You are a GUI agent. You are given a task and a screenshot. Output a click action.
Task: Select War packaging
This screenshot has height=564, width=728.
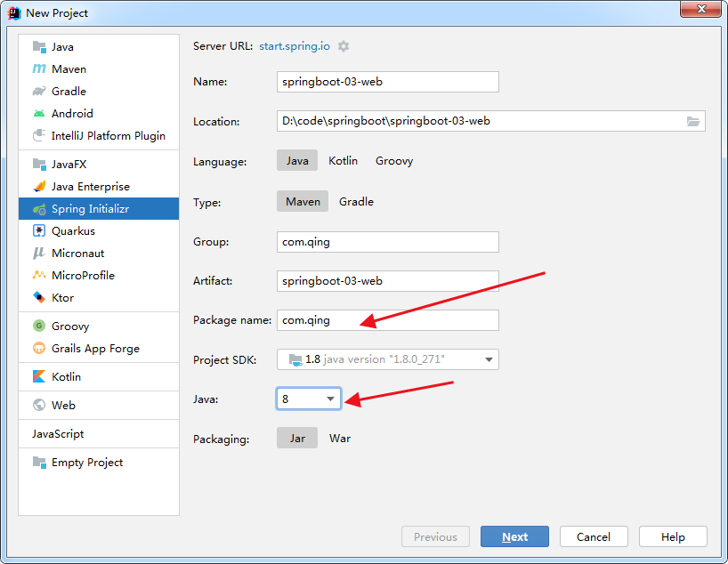340,439
